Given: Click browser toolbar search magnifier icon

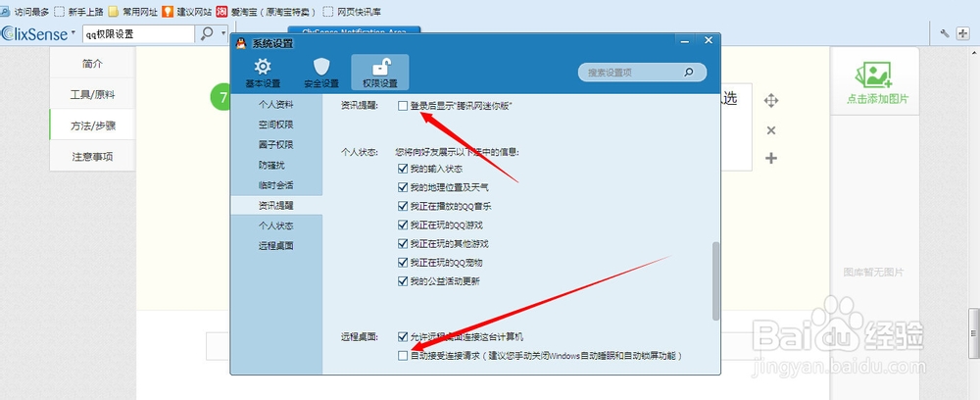Looking at the screenshot, I should 206,33.
